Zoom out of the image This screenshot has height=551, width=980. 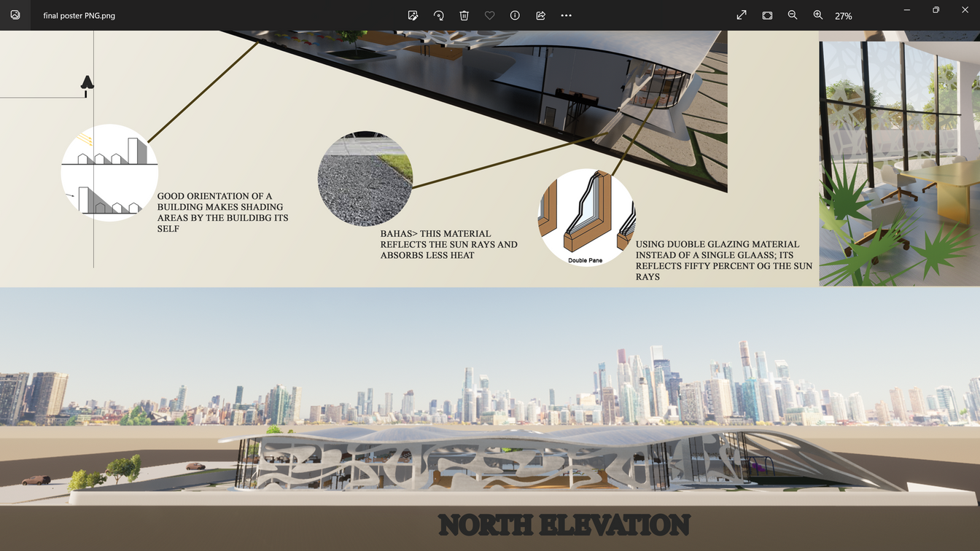point(793,15)
